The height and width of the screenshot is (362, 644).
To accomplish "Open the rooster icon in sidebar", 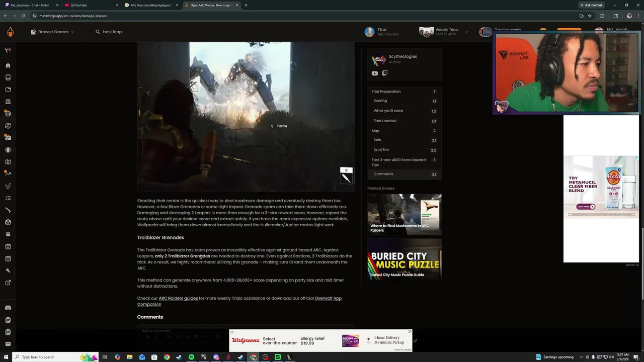I will pyautogui.click(x=8, y=186).
